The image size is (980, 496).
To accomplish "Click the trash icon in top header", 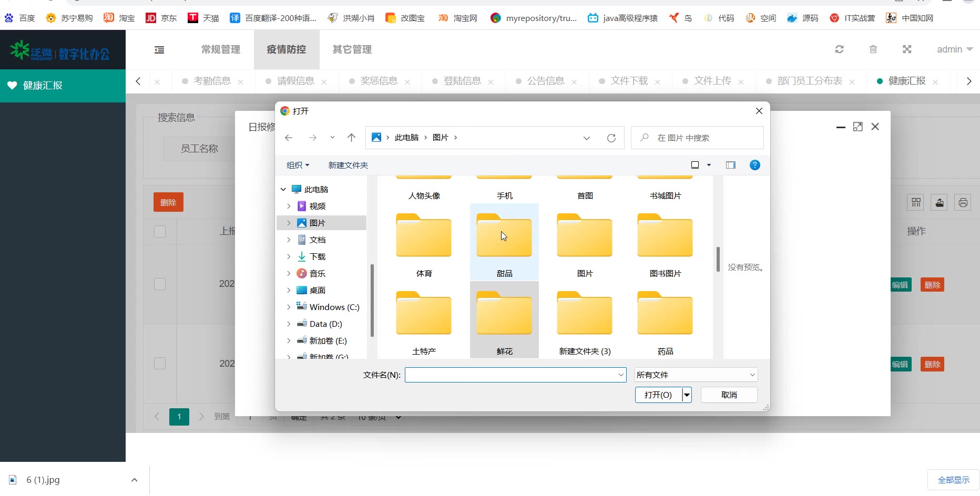I will click(x=873, y=49).
